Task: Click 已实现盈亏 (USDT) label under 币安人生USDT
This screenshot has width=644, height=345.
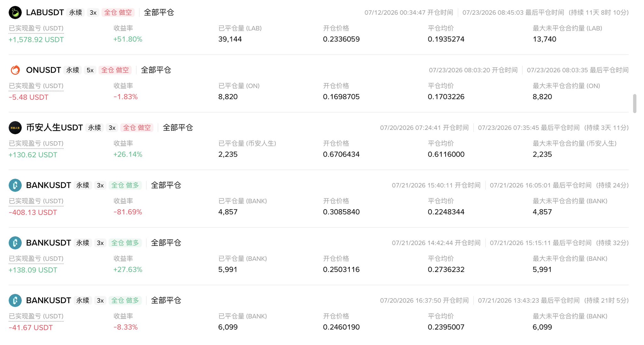Action: click(36, 143)
